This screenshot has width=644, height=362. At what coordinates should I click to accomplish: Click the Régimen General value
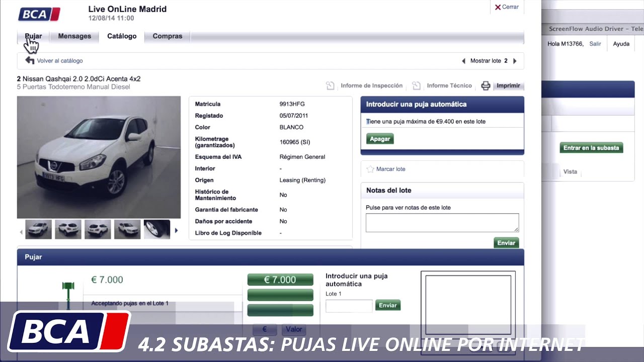[302, 157]
